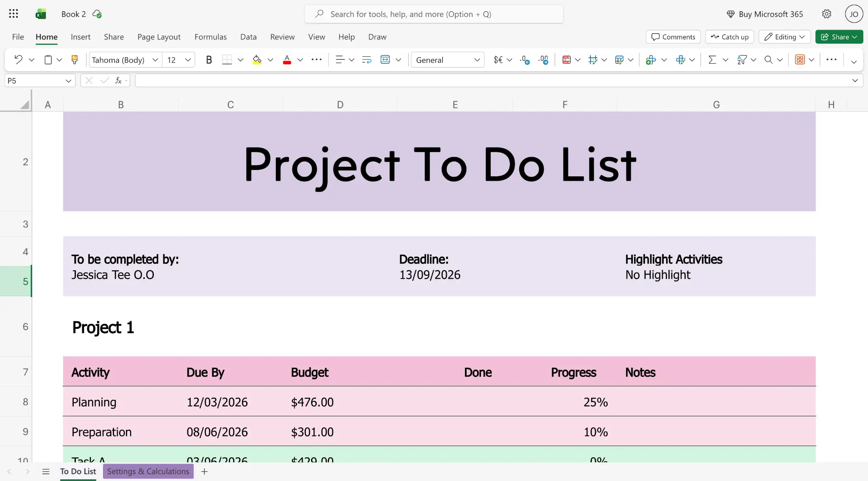Click the Catch up button
868x481 pixels.
pyautogui.click(x=729, y=37)
